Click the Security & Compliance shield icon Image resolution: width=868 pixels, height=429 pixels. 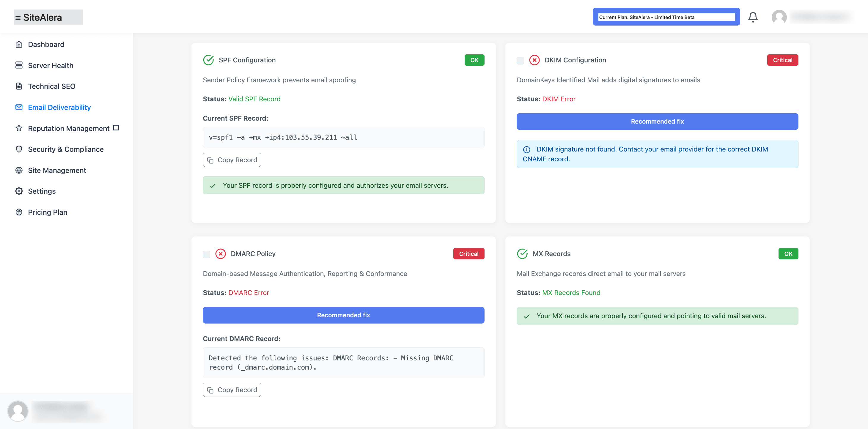(x=19, y=149)
